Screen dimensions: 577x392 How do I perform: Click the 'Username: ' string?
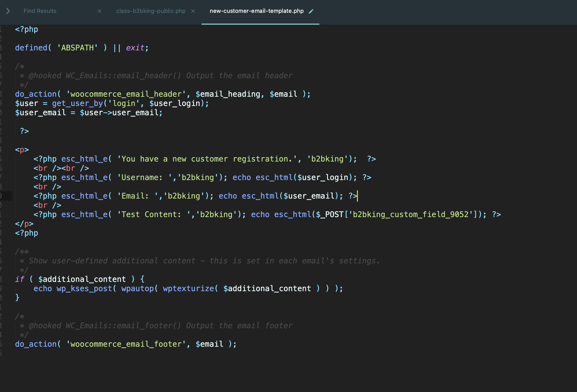pyautogui.click(x=145, y=177)
